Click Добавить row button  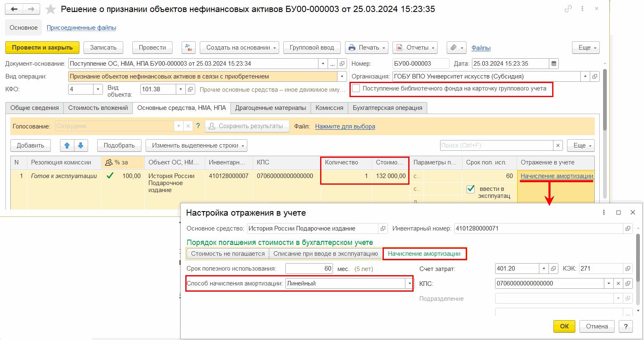tap(31, 145)
